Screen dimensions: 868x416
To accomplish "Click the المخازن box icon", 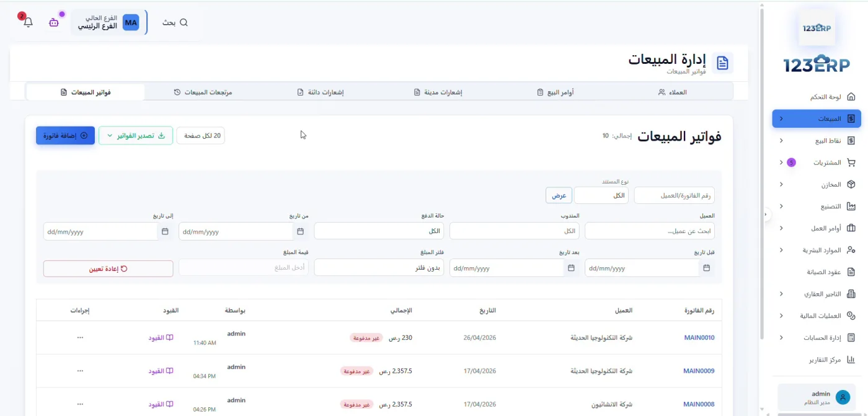I will click(851, 184).
